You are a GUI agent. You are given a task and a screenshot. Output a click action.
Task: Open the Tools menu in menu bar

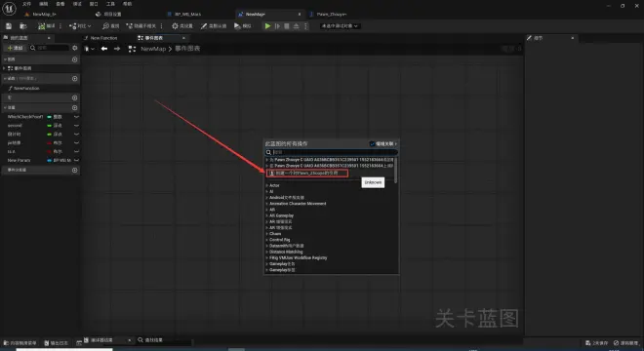(x=110, y=4)
